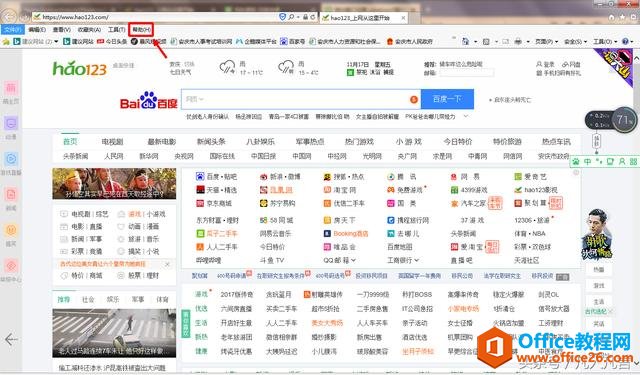
Task: Click the camera image search icon in search box
Action: (x=413, y=99)
